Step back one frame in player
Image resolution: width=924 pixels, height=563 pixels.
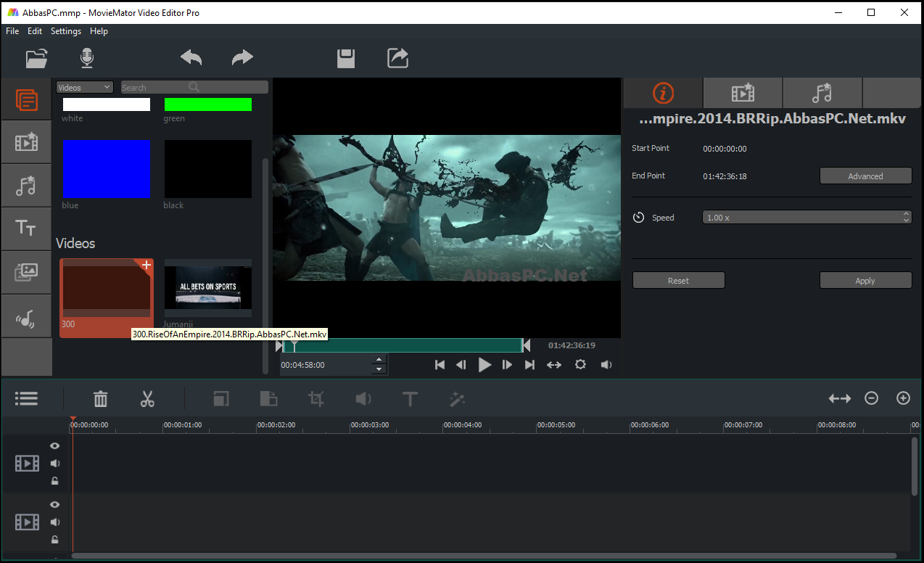click(x=461, y=365)
